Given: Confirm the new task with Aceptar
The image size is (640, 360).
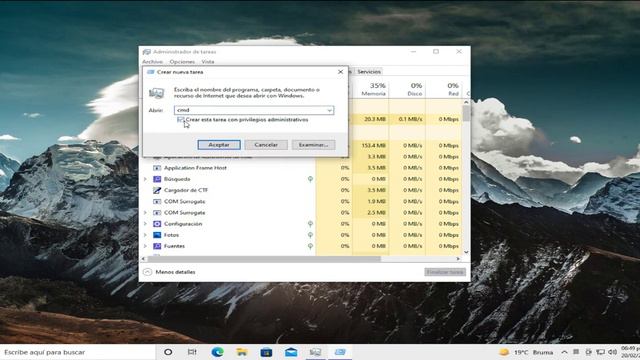Looking at the screenshot, I should 219,145.
